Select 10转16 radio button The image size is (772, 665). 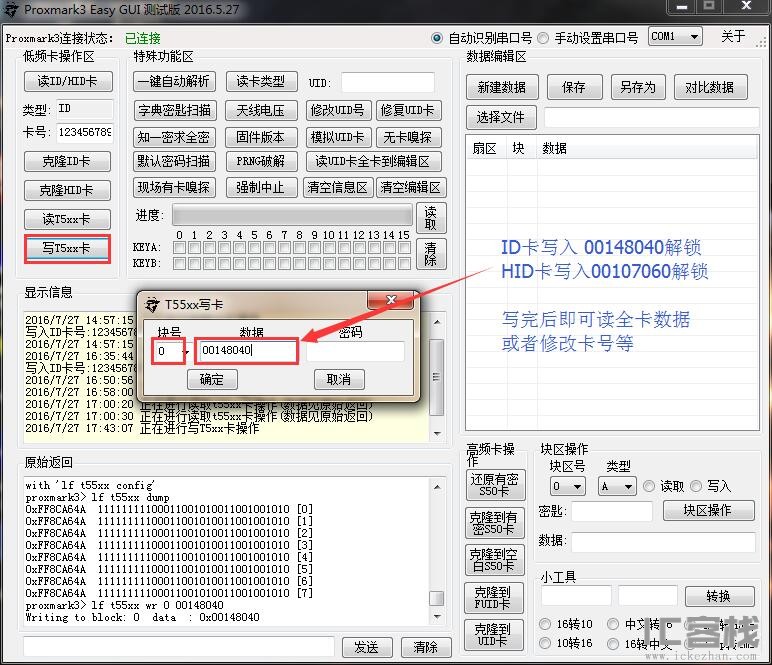click(x=545, y=643)
